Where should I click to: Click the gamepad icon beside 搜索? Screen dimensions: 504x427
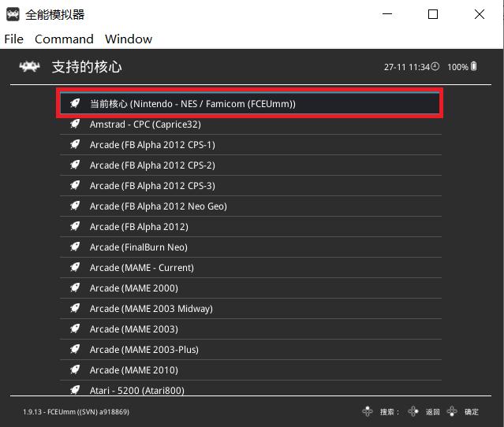[x=368, y=411]
